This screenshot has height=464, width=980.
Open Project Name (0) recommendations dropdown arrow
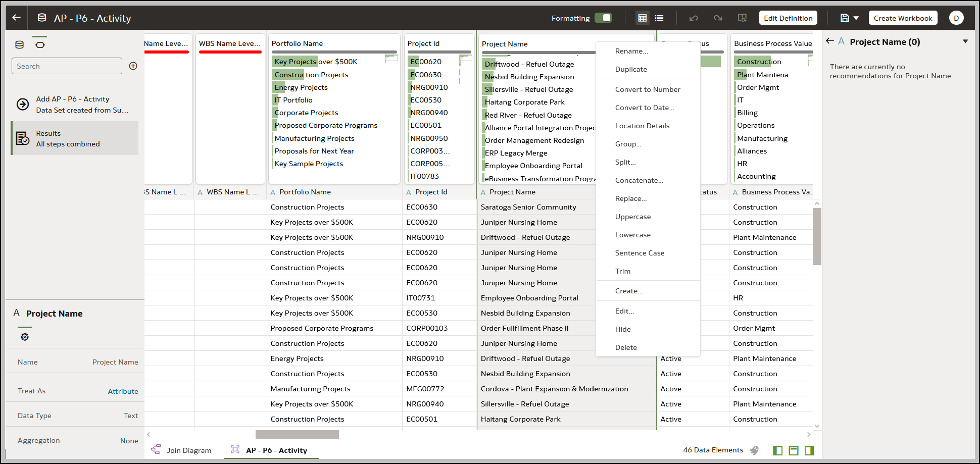point(965,41)
